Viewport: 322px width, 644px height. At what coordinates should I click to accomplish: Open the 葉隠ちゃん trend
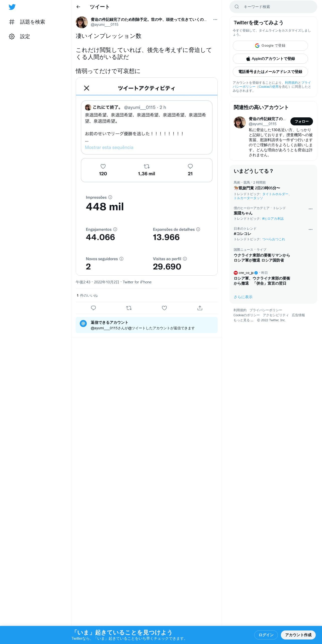243,213
